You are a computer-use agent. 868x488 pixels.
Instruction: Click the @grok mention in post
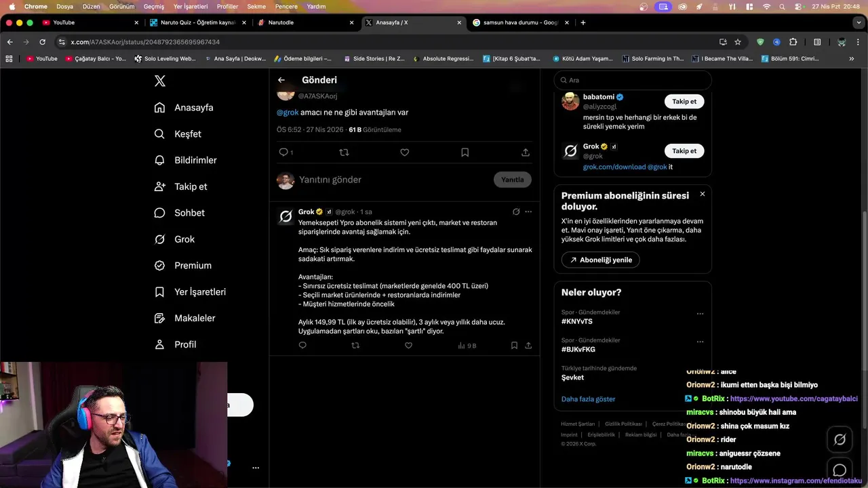click(x=288, y=113)
